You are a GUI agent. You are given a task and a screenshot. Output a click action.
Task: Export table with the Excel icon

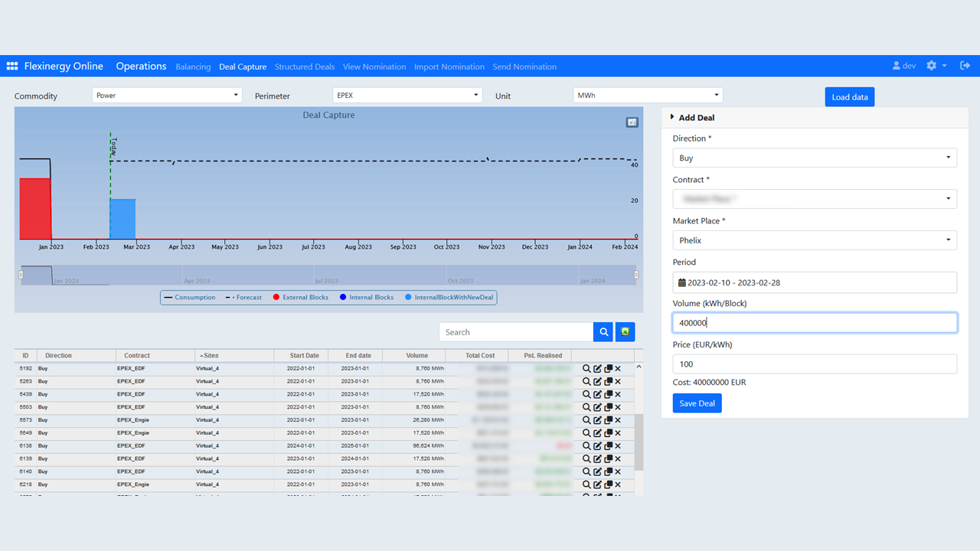tap(625, 332)
